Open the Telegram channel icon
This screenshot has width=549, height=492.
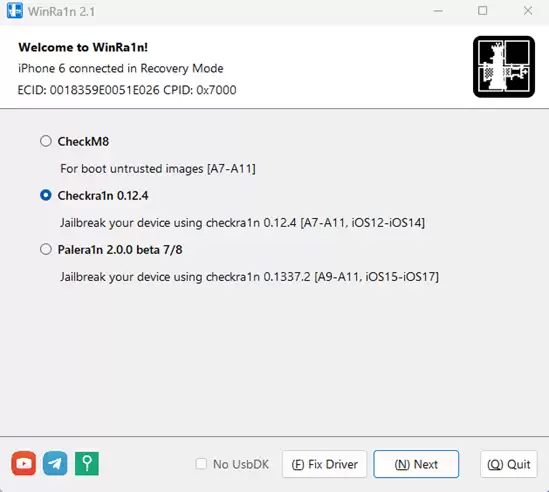click(x=55, y=463)
